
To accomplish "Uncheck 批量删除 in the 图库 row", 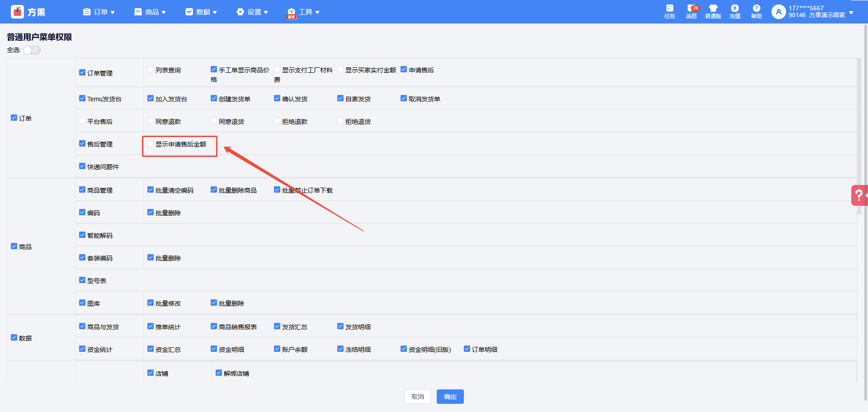I will point(214,303).
